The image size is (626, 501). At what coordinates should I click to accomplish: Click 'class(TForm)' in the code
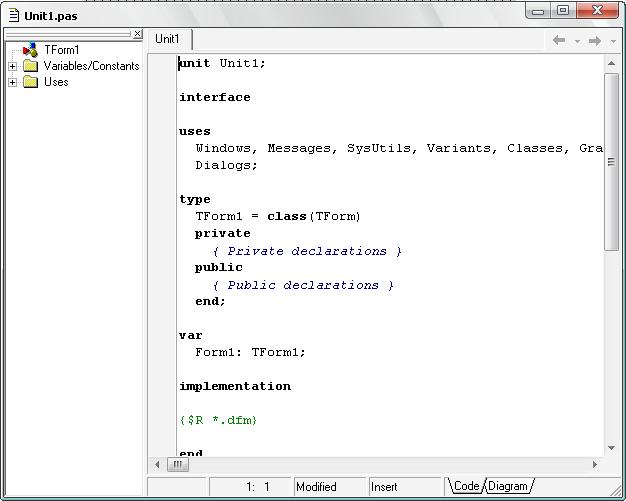coord(314,216)
